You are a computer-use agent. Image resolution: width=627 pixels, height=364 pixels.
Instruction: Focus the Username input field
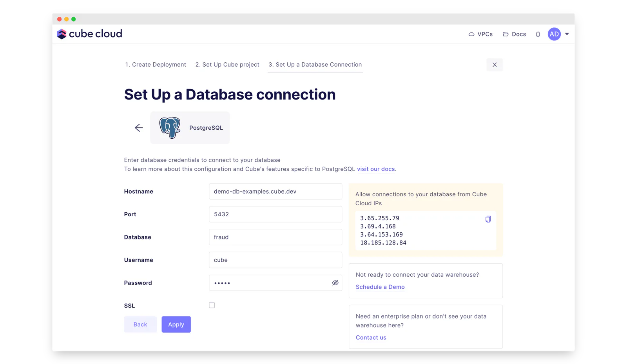pos(275,260)
